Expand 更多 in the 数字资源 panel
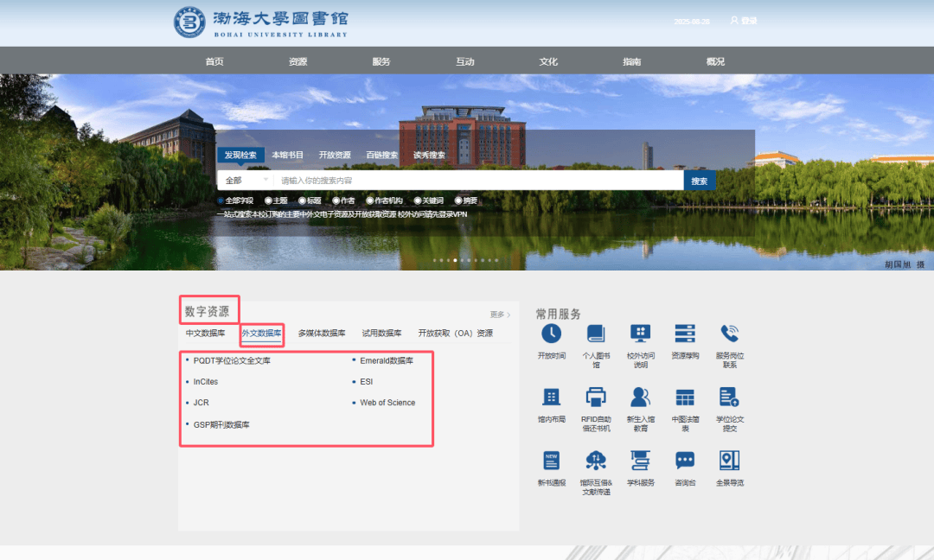 point(500,315)
